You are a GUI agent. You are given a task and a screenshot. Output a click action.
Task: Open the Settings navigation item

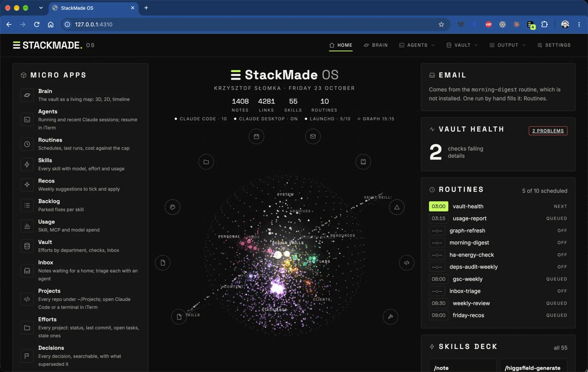tap(554, 45)
